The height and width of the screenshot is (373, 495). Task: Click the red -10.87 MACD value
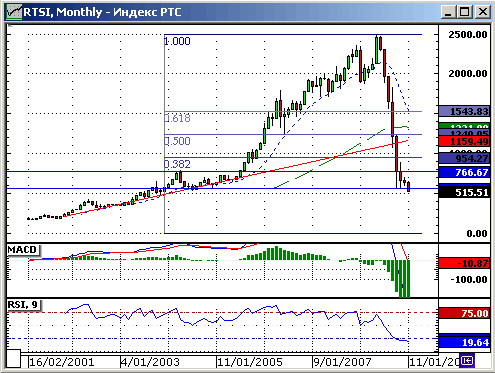464,263
